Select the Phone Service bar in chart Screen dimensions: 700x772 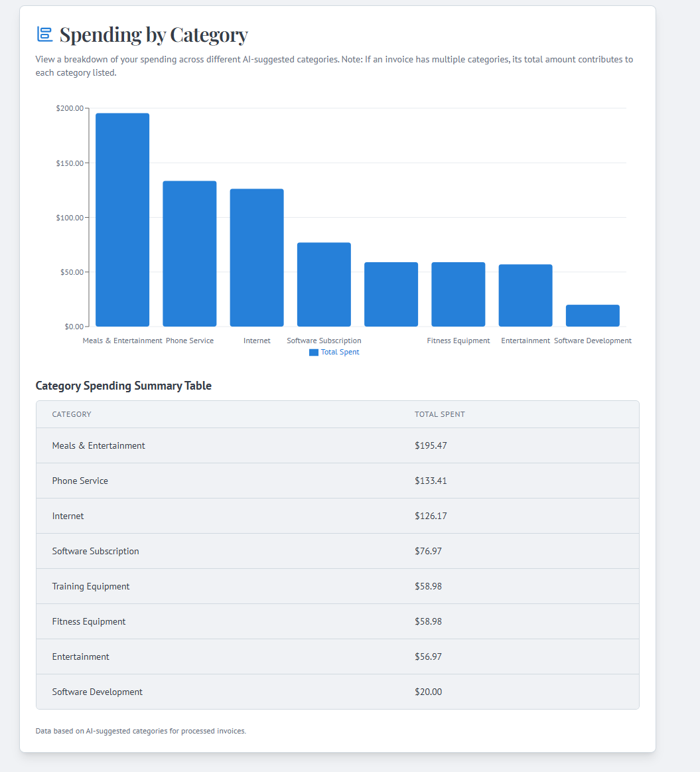pyautogui.click(x=190, y=254)
